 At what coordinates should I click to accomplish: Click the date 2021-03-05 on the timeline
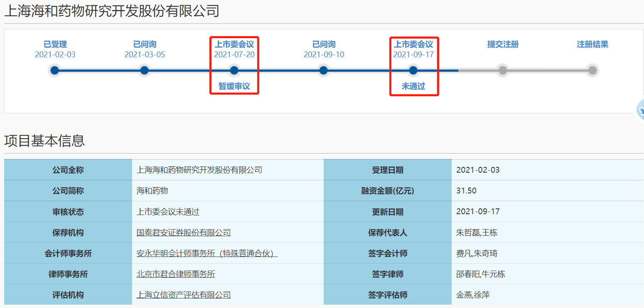pyautogui.click(x=145, y=55)
